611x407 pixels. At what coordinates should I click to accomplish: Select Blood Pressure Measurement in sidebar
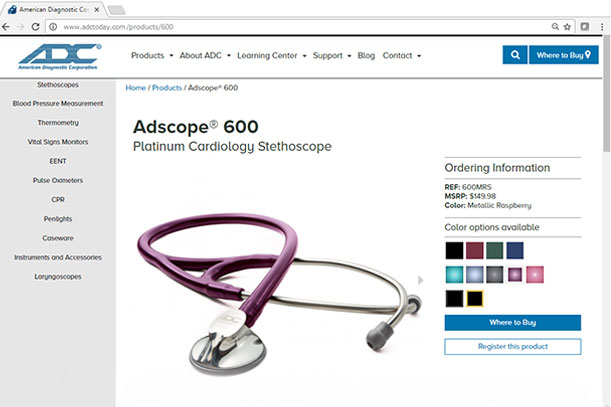click(x=58, y=103)
